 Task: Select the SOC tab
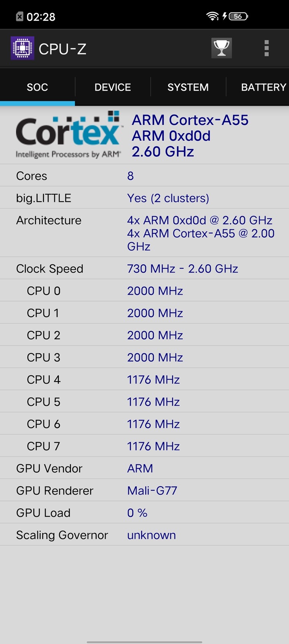coord(37,87)
